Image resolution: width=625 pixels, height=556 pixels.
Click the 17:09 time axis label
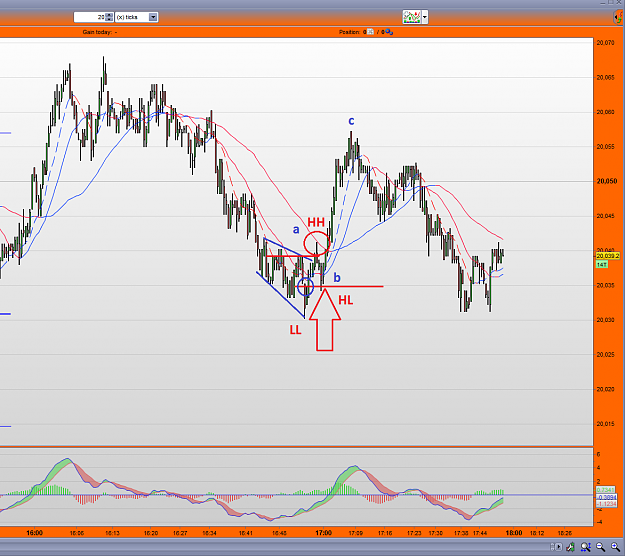tap(356, 533)
